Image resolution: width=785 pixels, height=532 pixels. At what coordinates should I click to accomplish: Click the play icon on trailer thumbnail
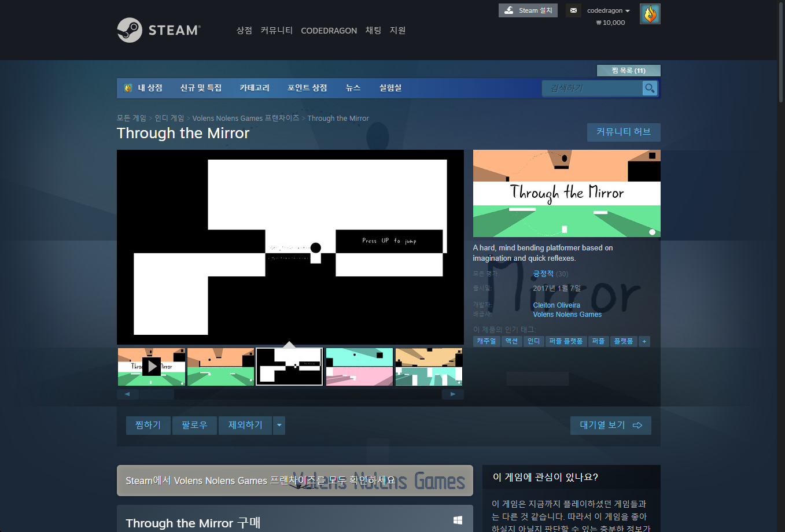pyautogui.click(x=152, y=367)
